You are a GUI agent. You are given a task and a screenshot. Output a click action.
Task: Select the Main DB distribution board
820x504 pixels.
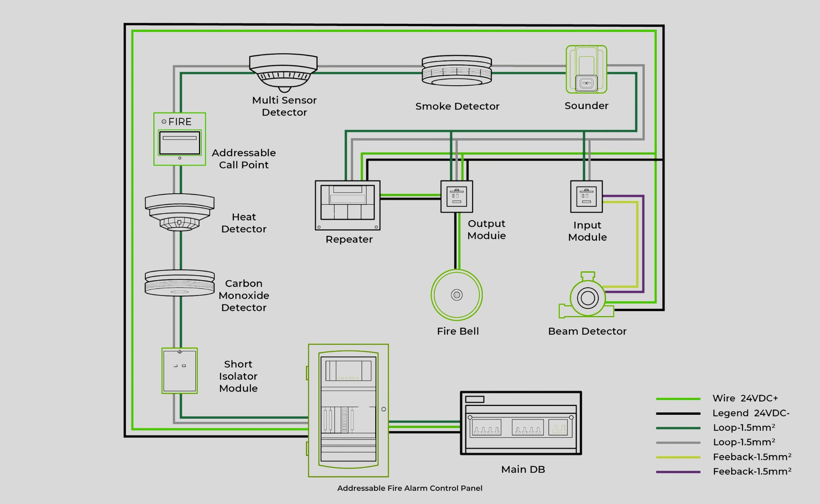click(x=521, y=423)
